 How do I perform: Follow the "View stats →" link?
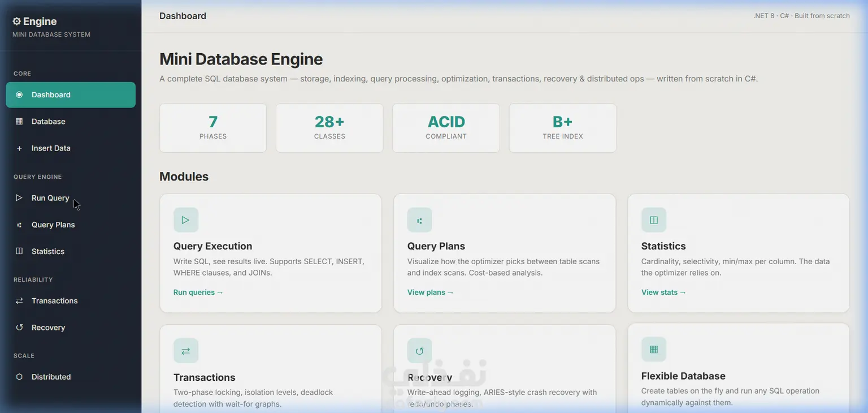(664, 292)
